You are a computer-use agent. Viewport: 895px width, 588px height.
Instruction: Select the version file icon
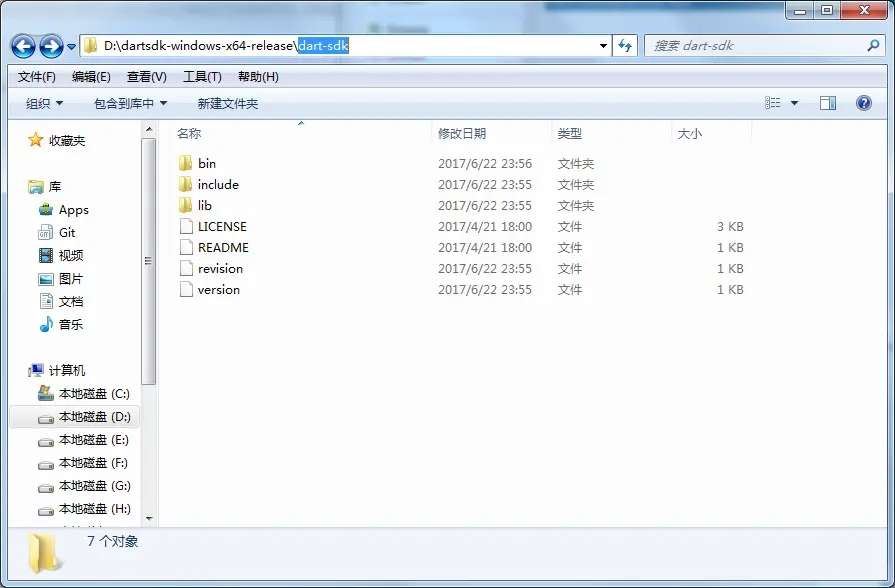click(186, 289)
